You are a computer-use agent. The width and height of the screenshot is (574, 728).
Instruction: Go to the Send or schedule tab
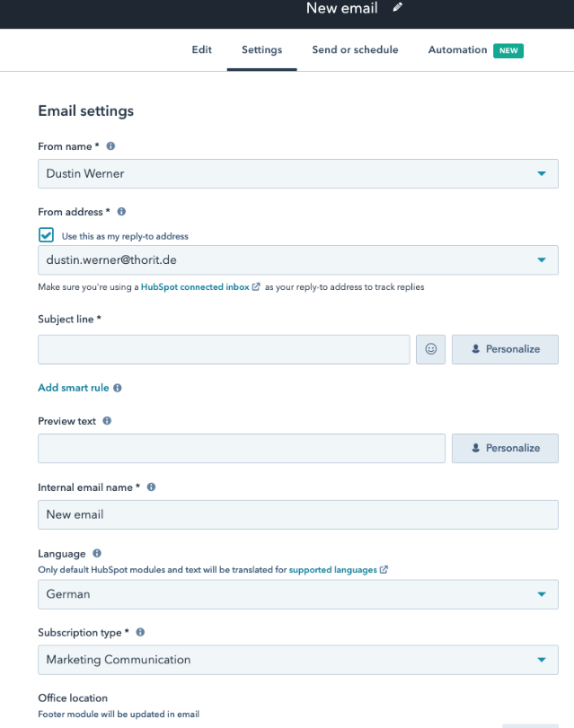click(x=355, y=50)
